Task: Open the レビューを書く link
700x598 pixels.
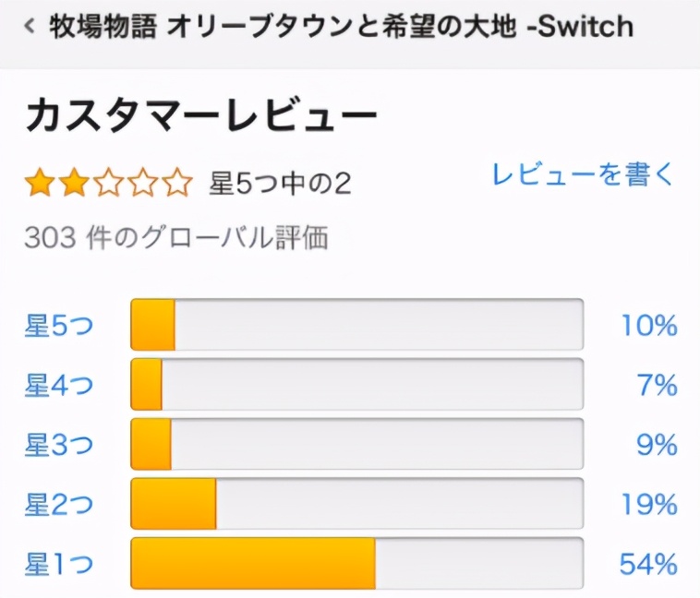Action: coord(583,174)
